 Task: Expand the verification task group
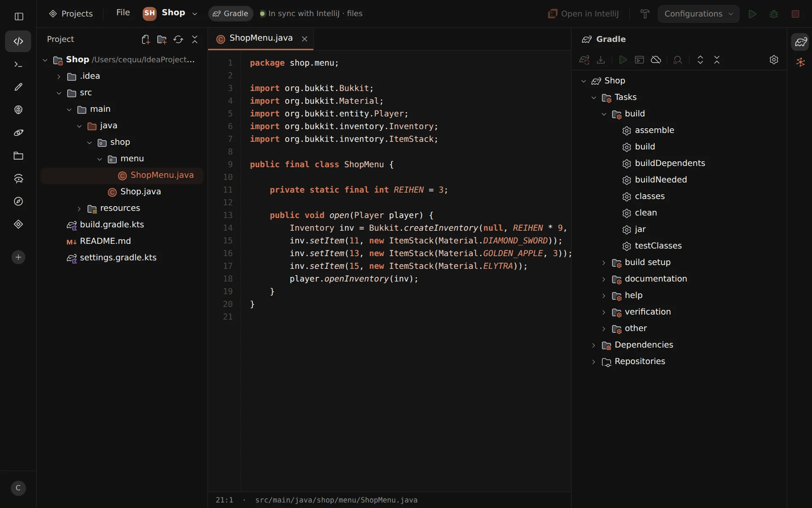(x=604, y=312)
